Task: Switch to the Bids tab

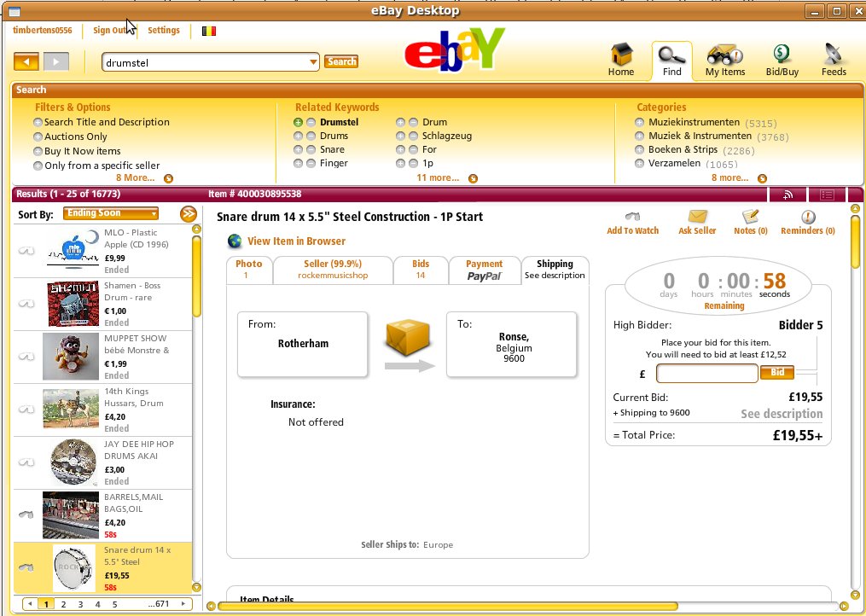Action: tap(421, 270)
